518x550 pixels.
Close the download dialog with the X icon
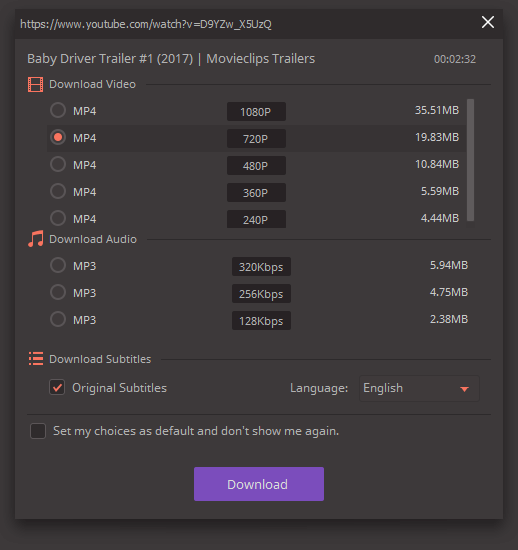[487, 22]
